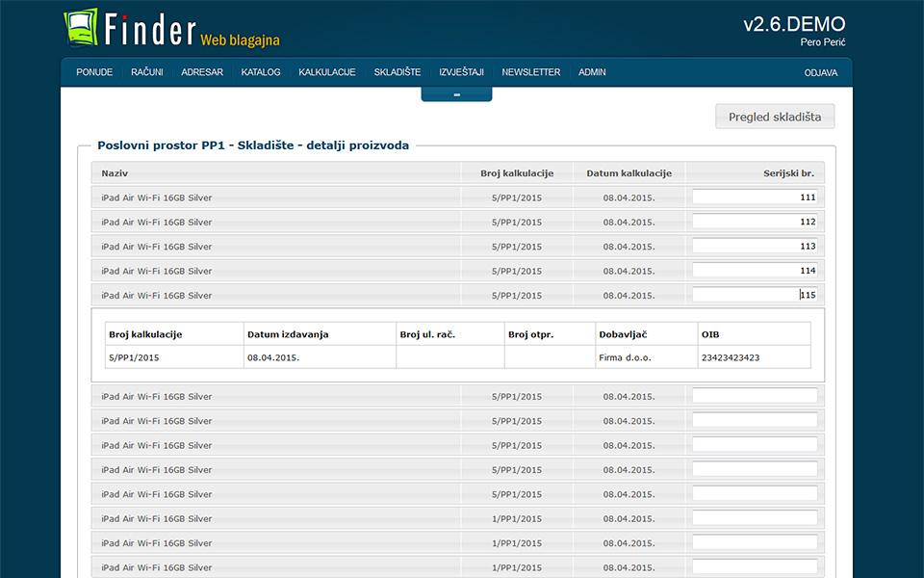924x578 pixels.
Task: Click the first empty serial number field
Action: pos(755,396)
